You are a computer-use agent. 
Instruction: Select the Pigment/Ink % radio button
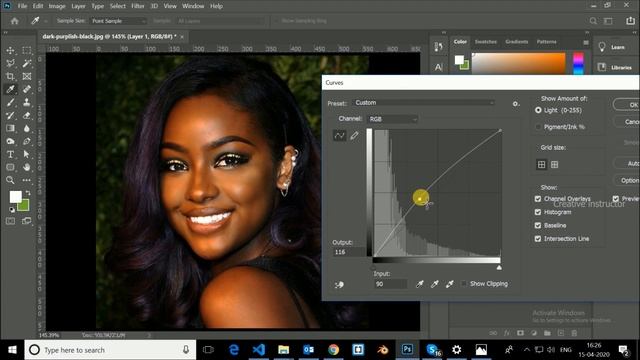538,127
